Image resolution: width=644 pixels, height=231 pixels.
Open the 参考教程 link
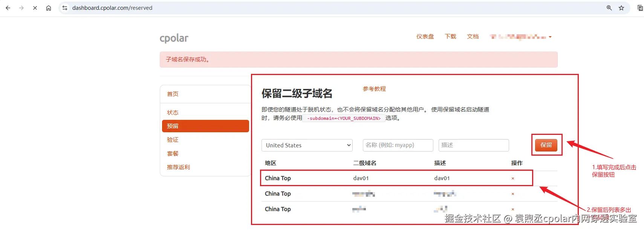click(374, 89)
